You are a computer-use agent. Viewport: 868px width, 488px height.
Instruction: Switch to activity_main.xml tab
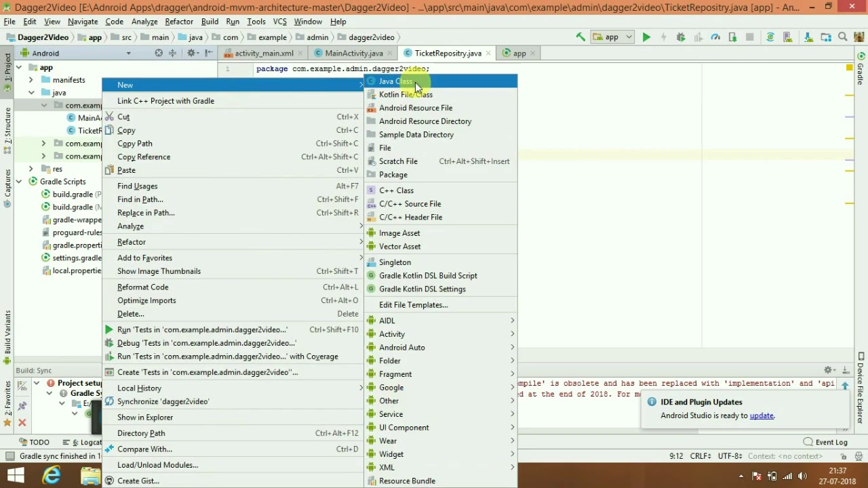point(264,53)
